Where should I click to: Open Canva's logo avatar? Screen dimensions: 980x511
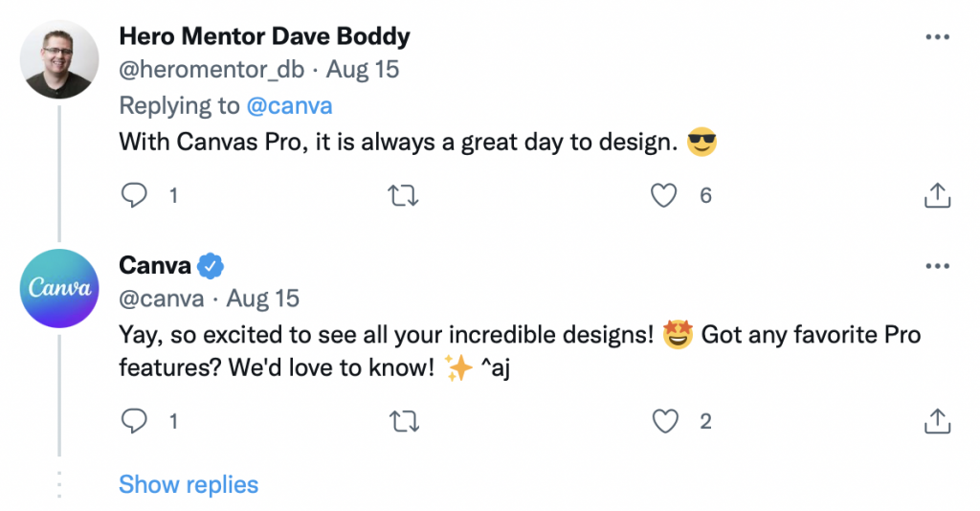click(59, 288)
